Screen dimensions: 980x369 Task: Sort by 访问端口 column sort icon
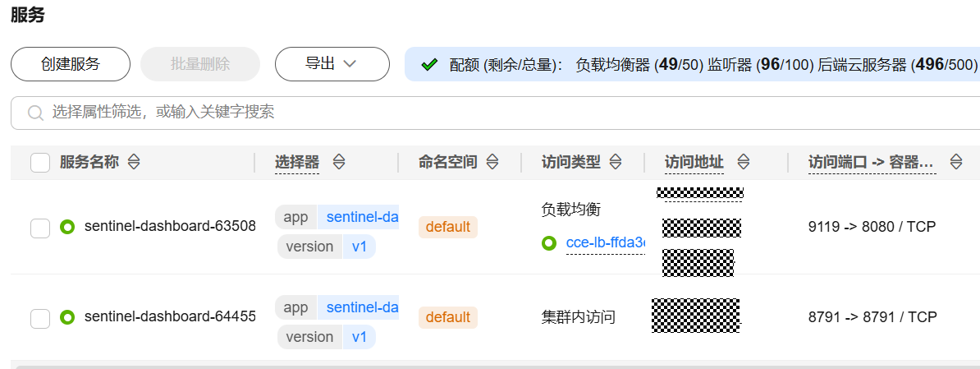pyautogui.click(x=955, y=163)
